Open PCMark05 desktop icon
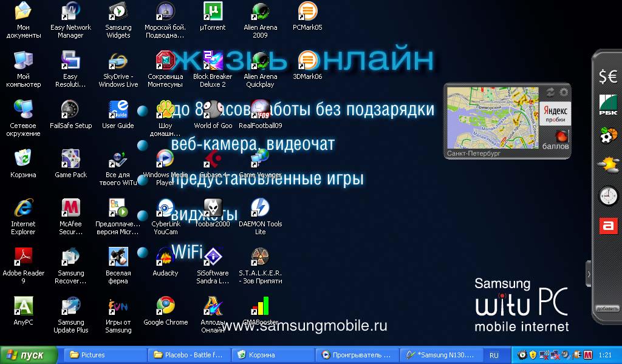 [307, 11]
